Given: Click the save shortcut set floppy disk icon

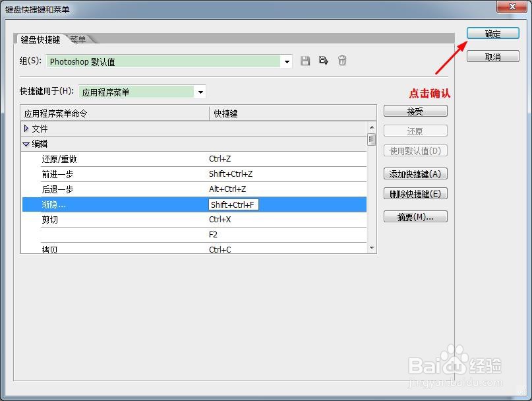Looking at the screenshot, I should (x=305, y=60).
